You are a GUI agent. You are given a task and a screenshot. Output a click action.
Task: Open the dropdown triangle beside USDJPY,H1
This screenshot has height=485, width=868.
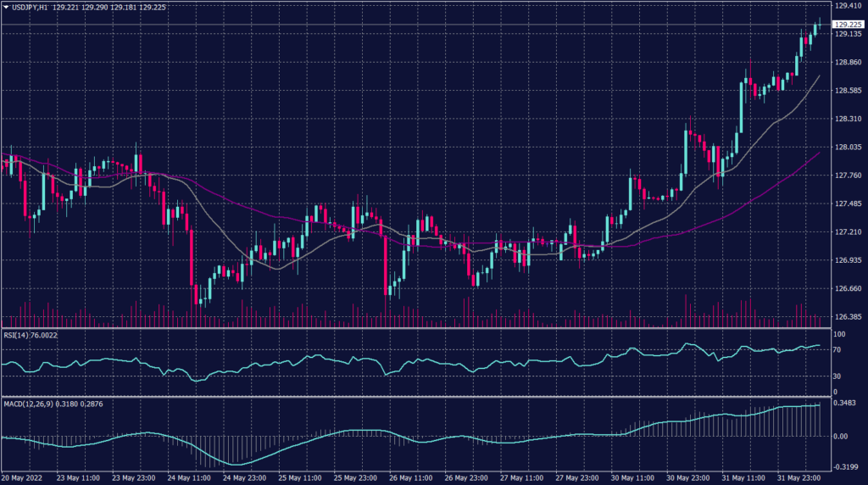tap(7, 7)
